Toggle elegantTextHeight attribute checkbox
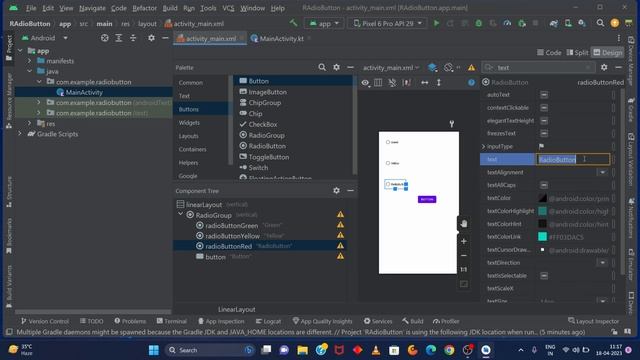Image resolution: width=640 pixels, height=360 pixels. 544,121
